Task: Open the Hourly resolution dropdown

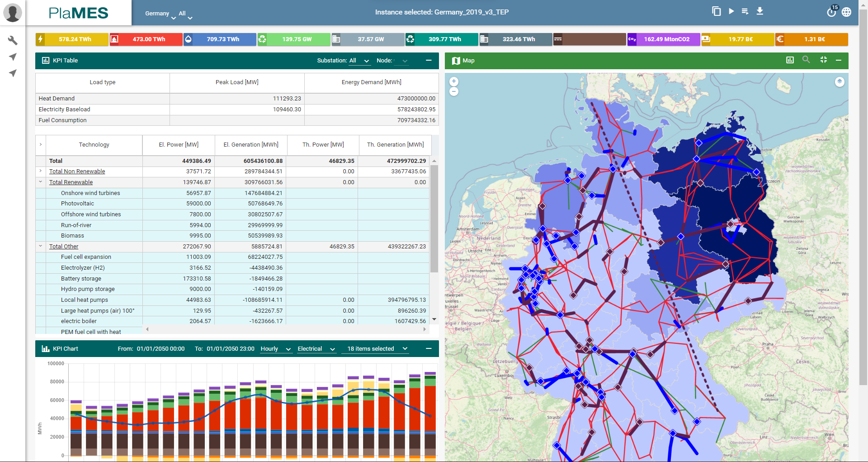Action: coord(275,349)
